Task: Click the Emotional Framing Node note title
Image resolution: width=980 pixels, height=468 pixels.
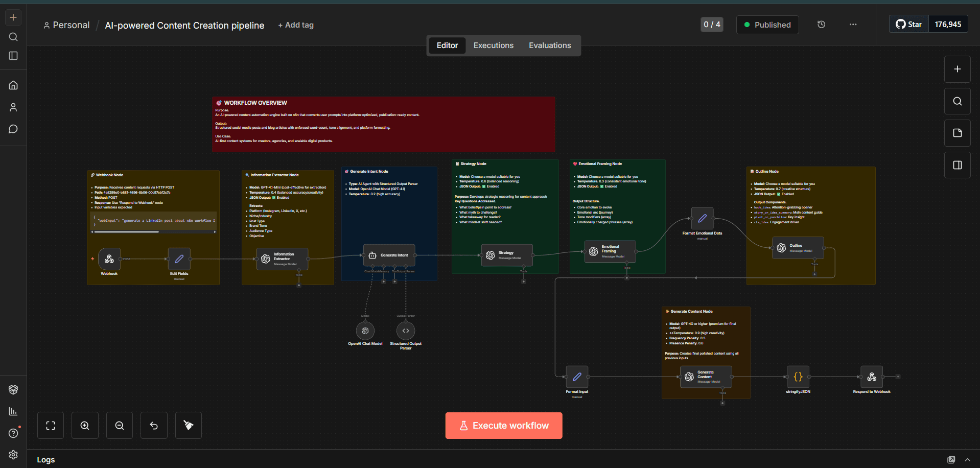Action: [600, 164]
